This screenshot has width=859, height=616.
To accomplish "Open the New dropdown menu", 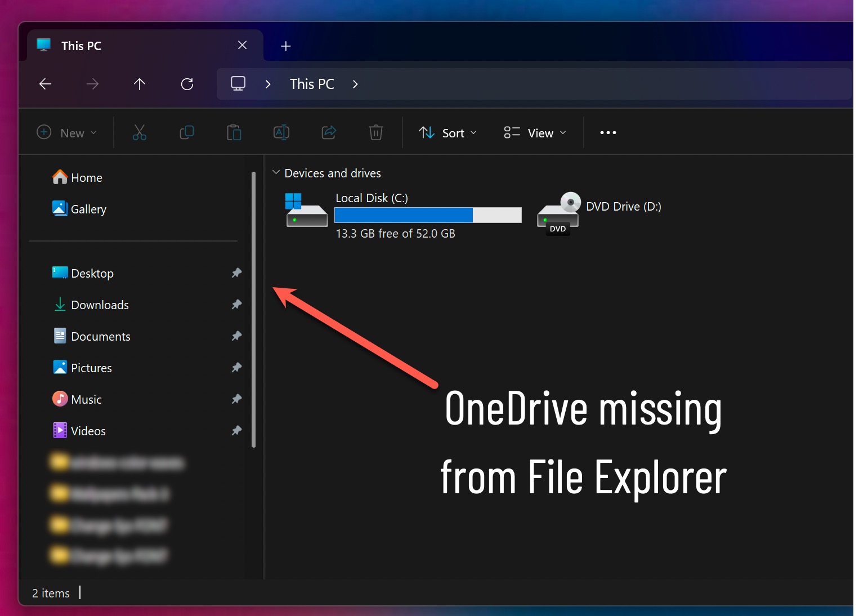I will pyautogui.click(x=67, y=133).
